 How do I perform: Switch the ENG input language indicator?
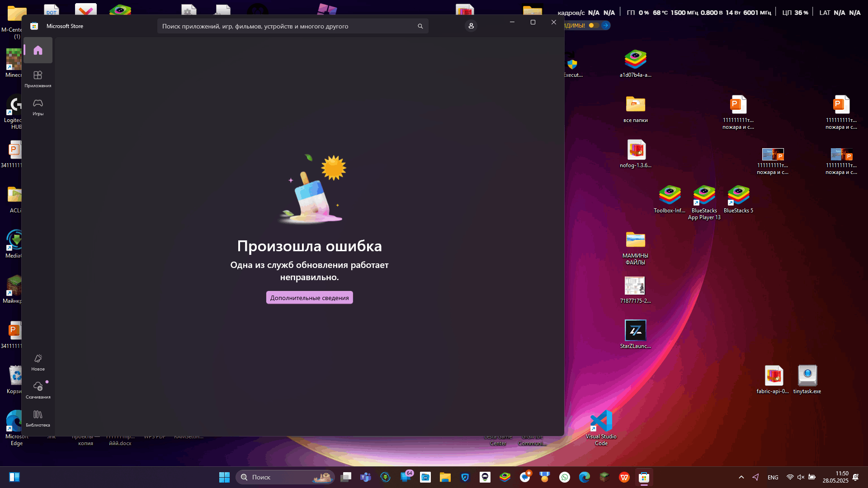tap(773, 477)
